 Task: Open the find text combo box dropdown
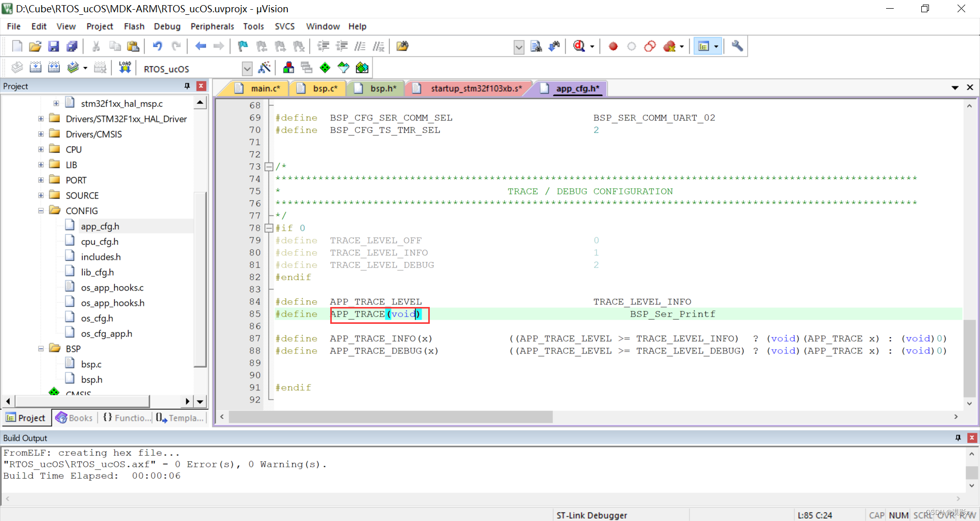[x=519, y=48]
